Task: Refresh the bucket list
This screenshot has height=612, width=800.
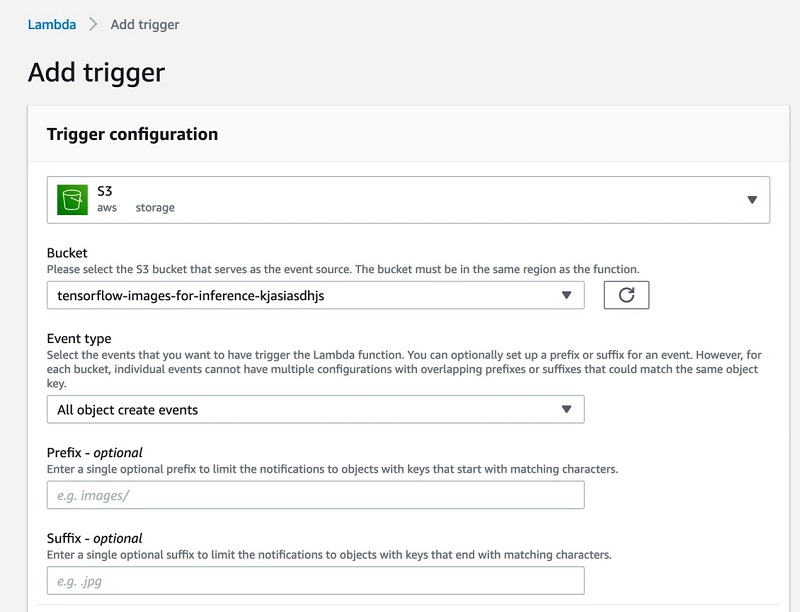Action: coord(626,295)
